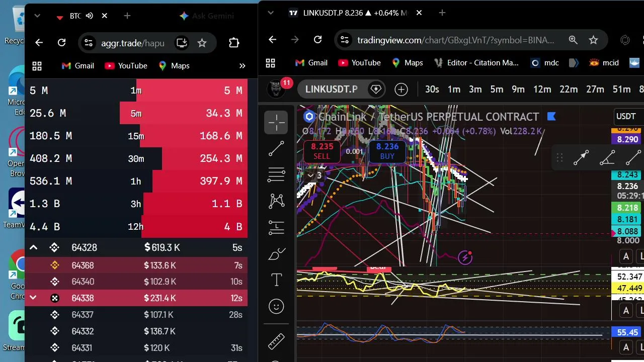View site information for aggr.trade

tap(88, 43)
